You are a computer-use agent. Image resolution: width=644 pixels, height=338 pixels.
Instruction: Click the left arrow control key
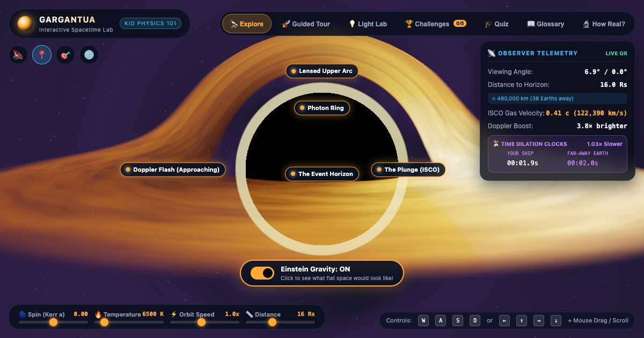(x=504, y=320)
